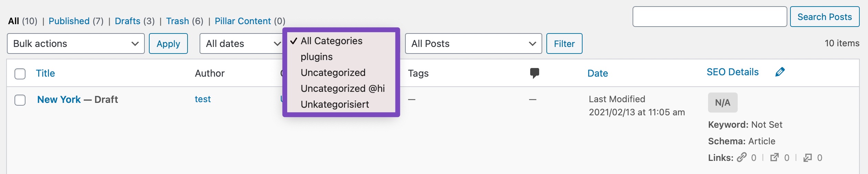Toggle the select-all checkbox in header
Screen dimensions: 868x174
point(20,74)
